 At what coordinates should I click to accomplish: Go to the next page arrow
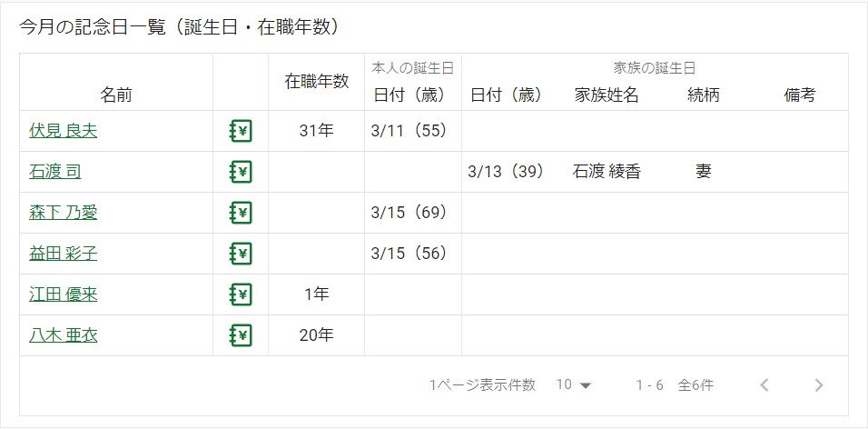pos(819,385)
